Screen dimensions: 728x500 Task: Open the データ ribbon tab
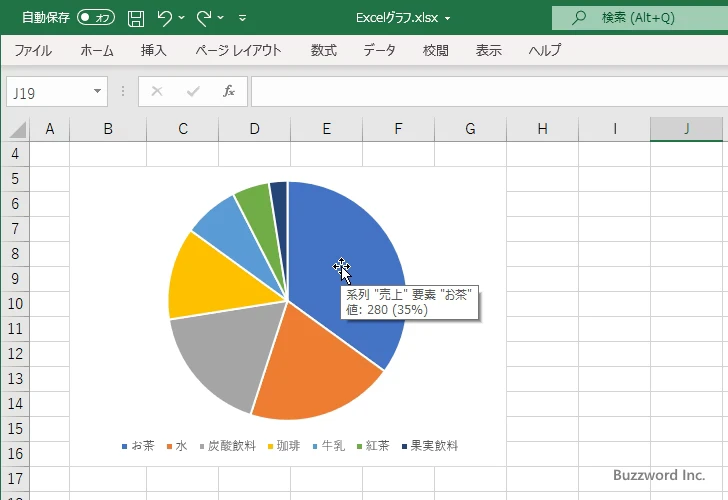[x=379, y=50]
